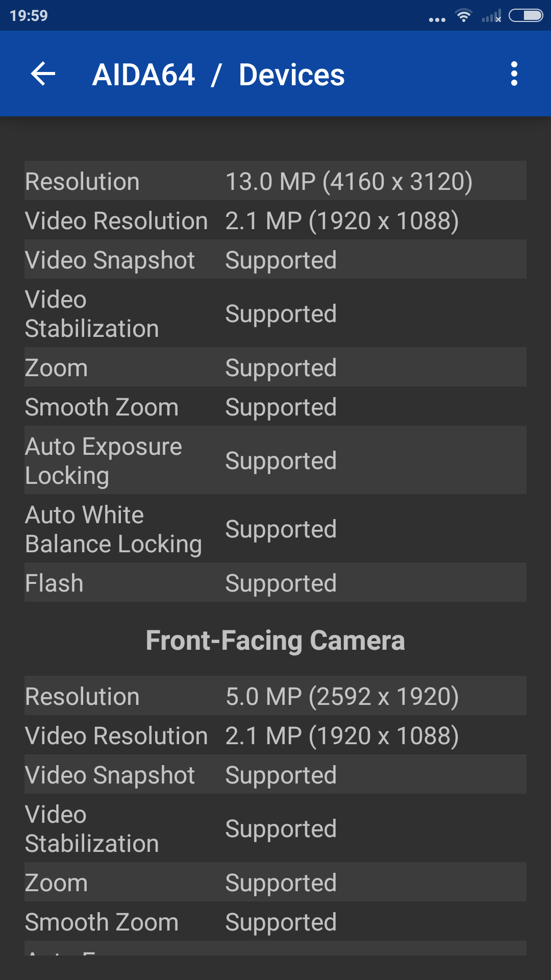Tap the Flash Supported row

coord(275,583)
